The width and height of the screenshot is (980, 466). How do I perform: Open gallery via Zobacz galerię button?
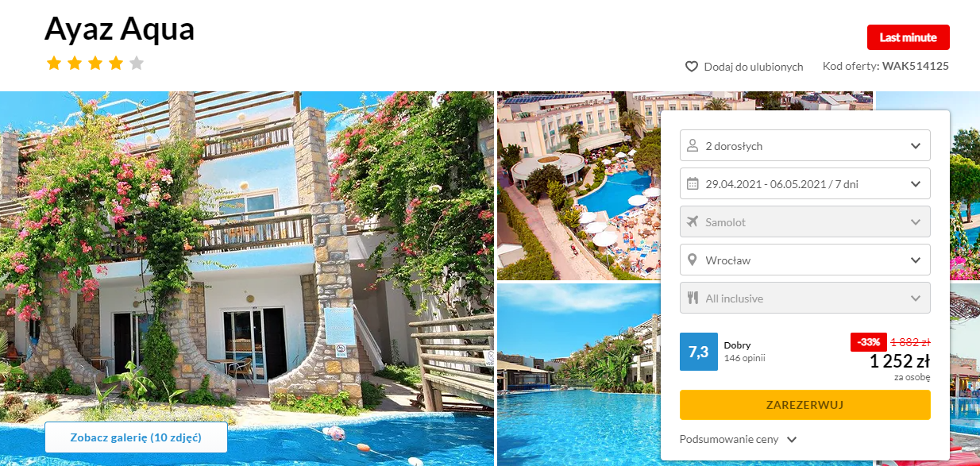point(136,437)
